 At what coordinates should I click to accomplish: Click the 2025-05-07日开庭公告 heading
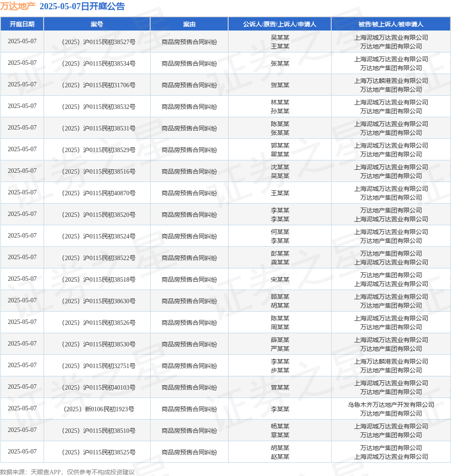[82, 6]
